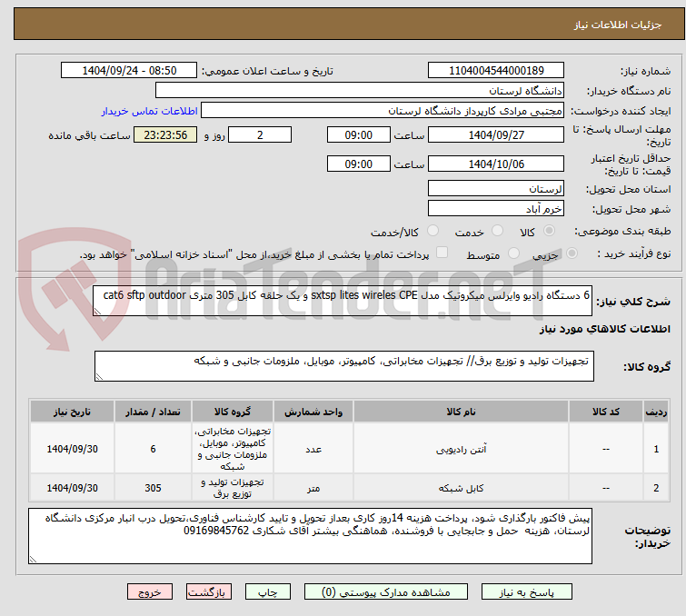Click the تعداد / مقدار column header
Viewport: 686px width, 616px height.
[x=154, y=412]
